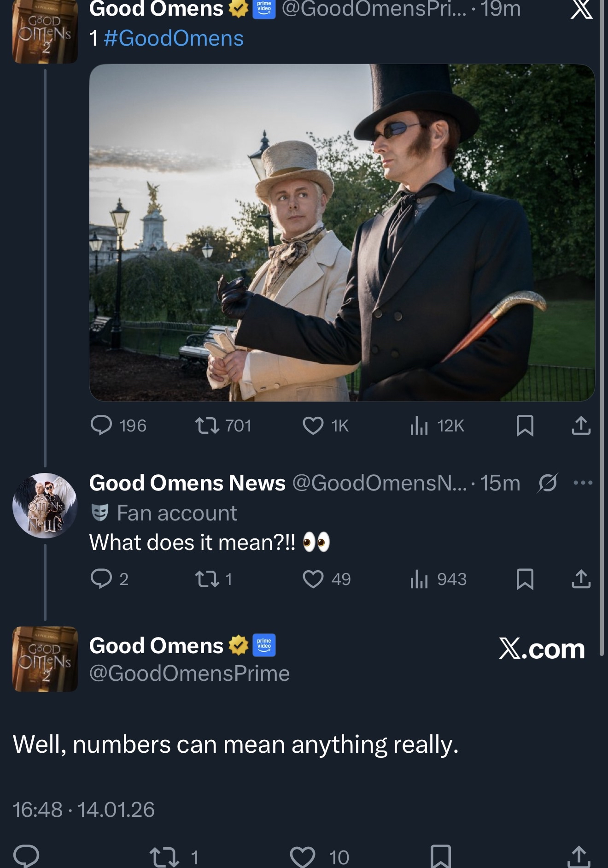Share the Good Omens photo tweet
The width and height of the screenshot is (608, 868).
[581, 425]
